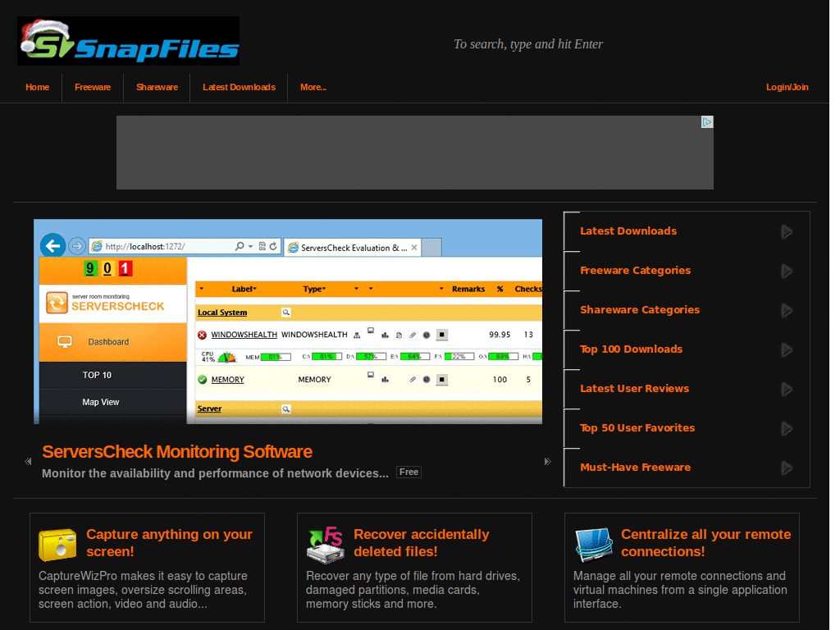The image size is (840, 630).
Task: Click the featured description 'Monitor the availability...'
Action: (x=216, y=473)
